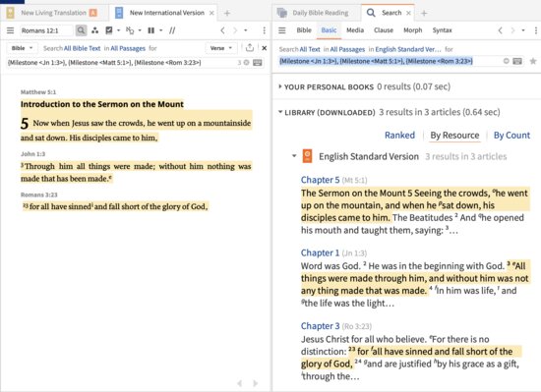
Task: Go forward in Search panel history
Action: pyautogui.click(x=512, y=30)
